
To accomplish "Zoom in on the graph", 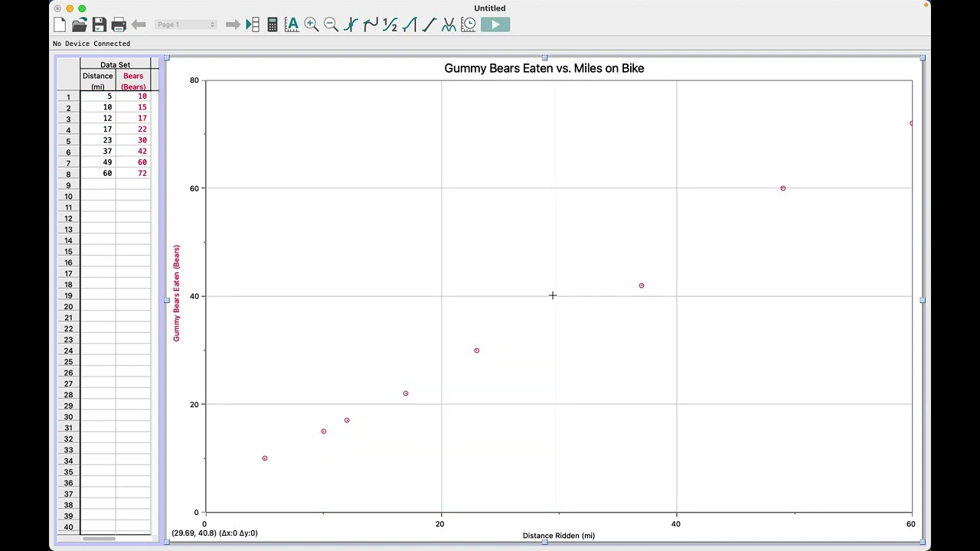I will click(x=312, y=25).
